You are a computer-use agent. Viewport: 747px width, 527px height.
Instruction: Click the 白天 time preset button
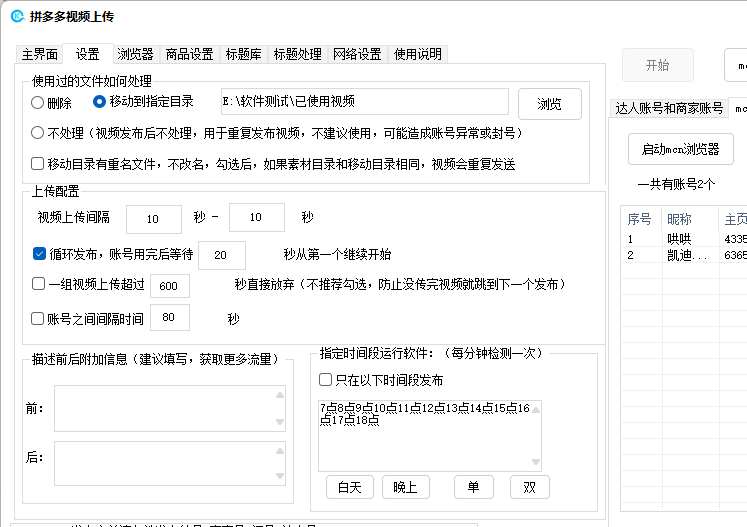(350, 487)
